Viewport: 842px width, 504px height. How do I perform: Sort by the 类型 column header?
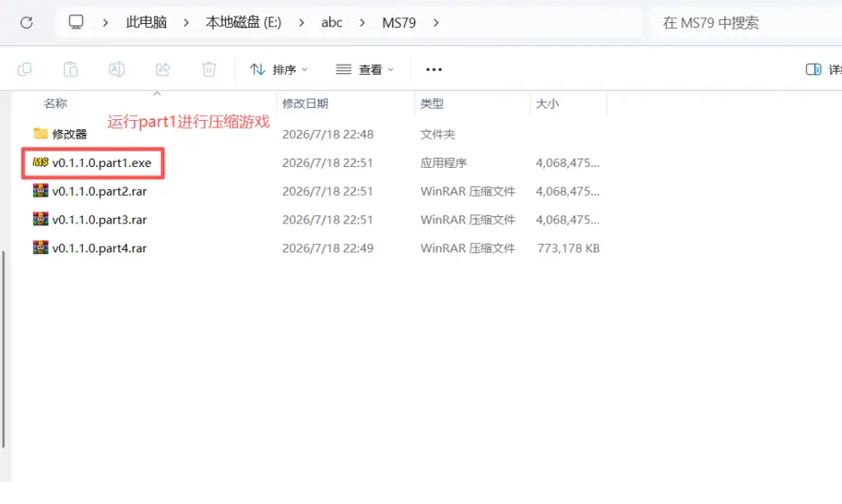tap(432, 103)
